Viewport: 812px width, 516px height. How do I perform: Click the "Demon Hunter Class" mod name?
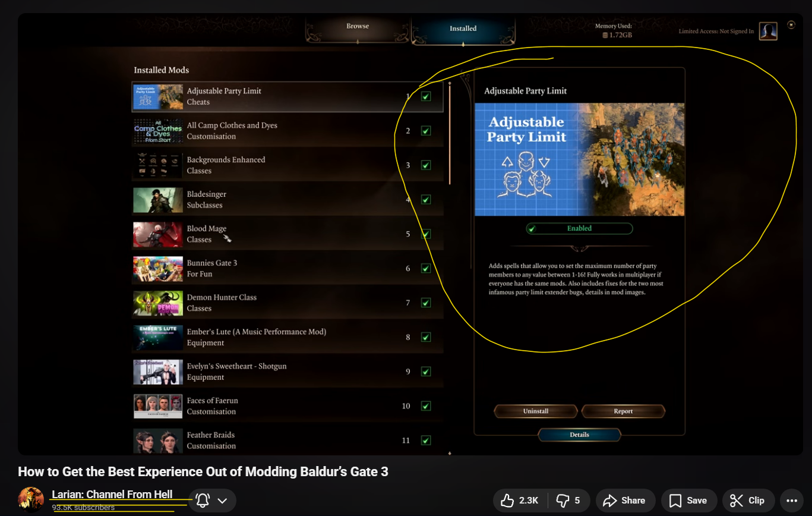click(222, 298)
